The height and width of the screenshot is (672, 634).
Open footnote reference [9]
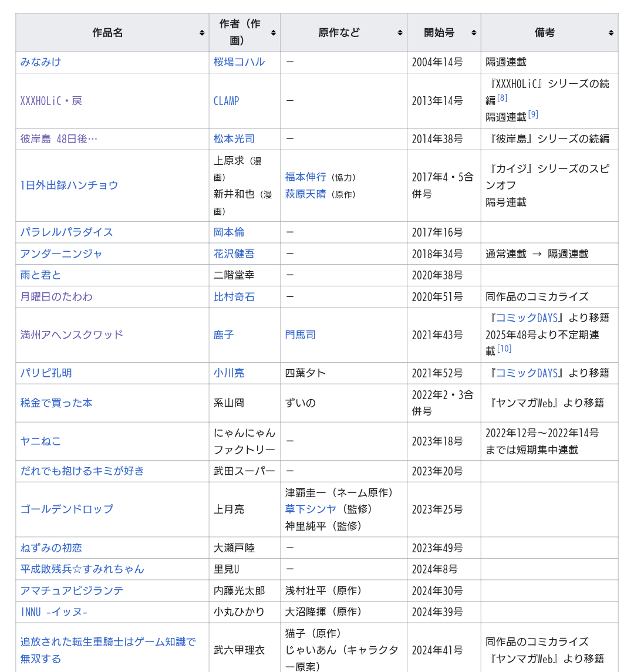pyautogui.click(x=532, y=114)
